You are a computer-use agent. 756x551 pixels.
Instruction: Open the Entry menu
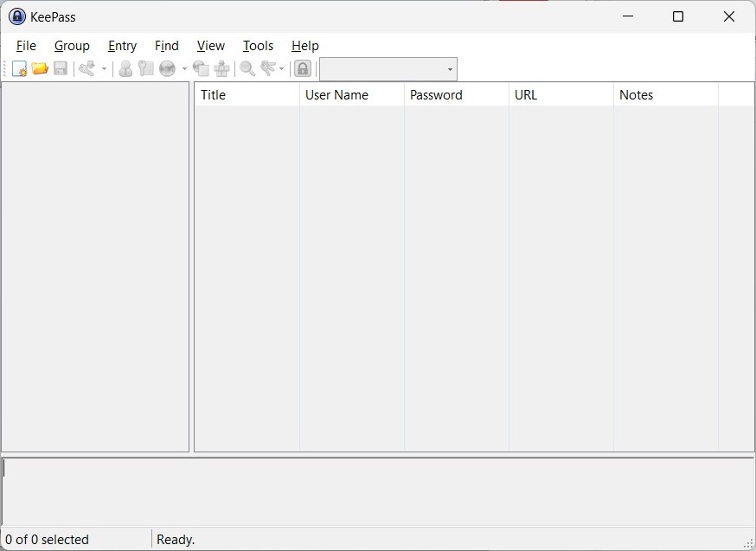click(x=122, y=46)
